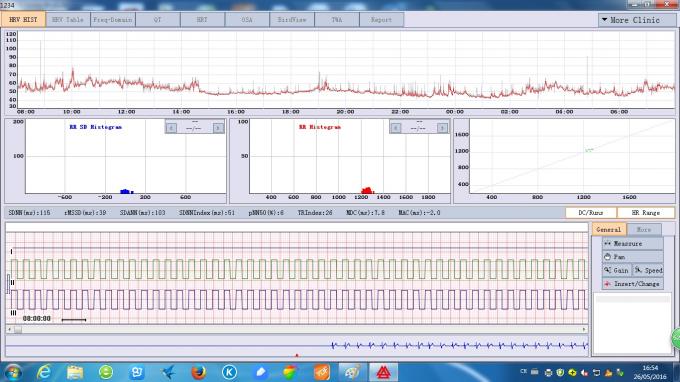This screenshot has height=382, width=680.
Task: Choose the Gain zoom tool
Action: coord(617,270)
